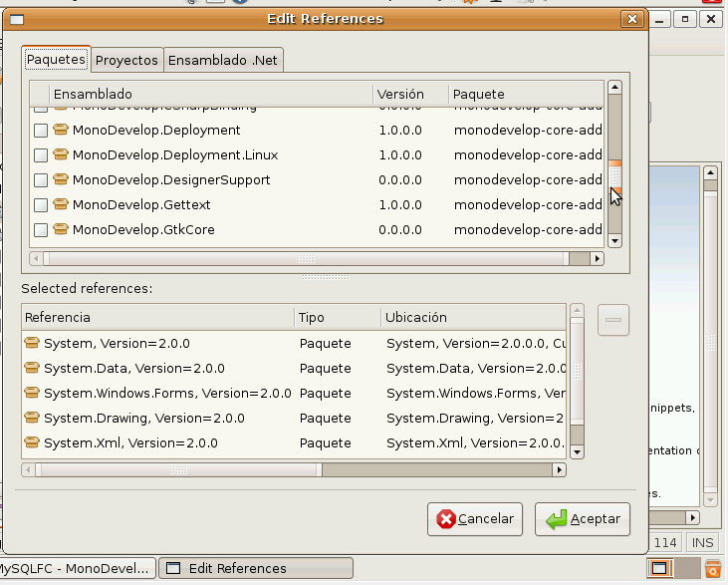Click up arrow of MonoDevelop window's vertical scrollbar
The image size is (728, 585).
[710, 172]
